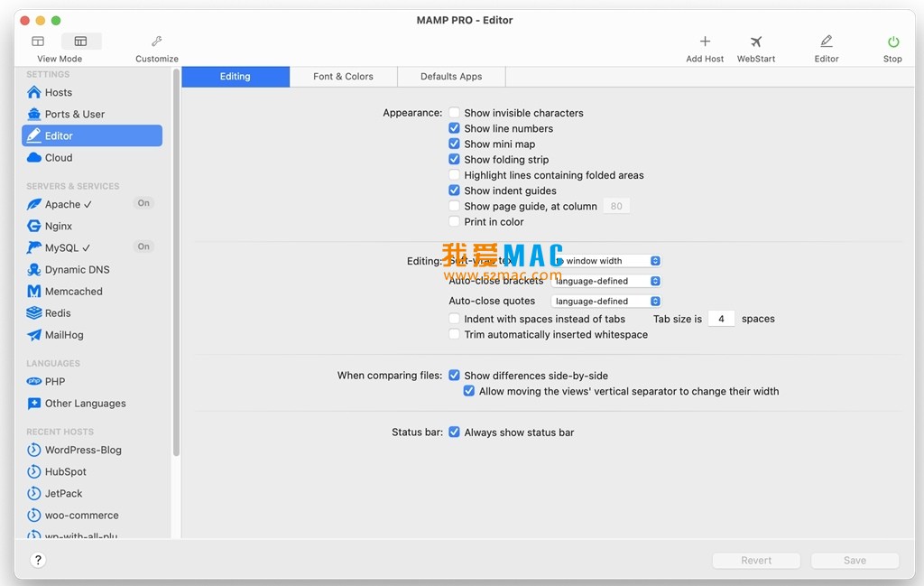Click the page guide column number field
Image resolution: width=924 pixels, height=586 pixels.
616,207
